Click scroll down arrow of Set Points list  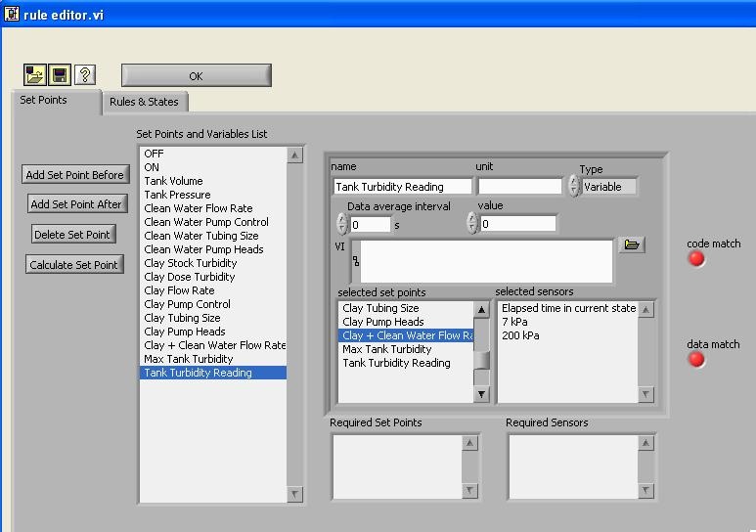[294, 494]
